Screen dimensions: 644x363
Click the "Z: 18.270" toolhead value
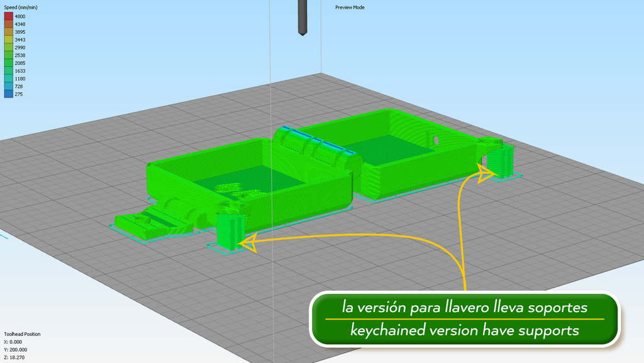(x=14, y=358)
